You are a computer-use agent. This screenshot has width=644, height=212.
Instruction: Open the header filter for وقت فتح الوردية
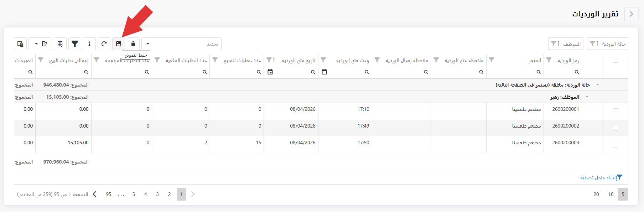pos(323,60)
